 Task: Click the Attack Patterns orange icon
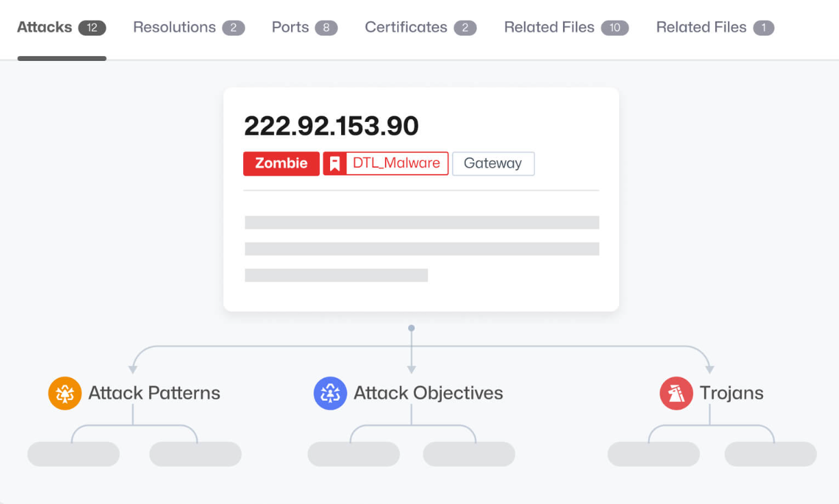coord(65,393)
